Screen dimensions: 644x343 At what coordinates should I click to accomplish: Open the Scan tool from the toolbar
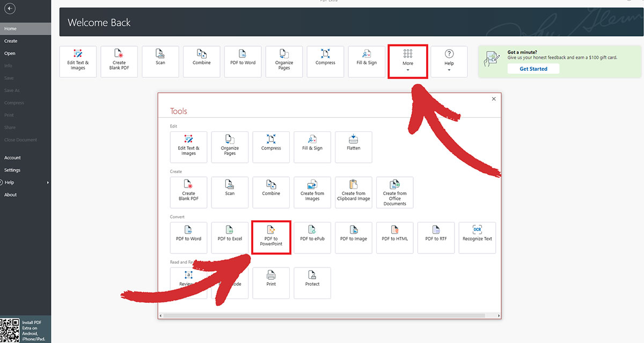click(160, 61)
